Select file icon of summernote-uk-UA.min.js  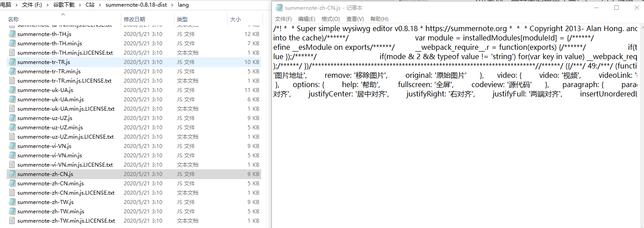pyautogui.click(x=12, y=100)
